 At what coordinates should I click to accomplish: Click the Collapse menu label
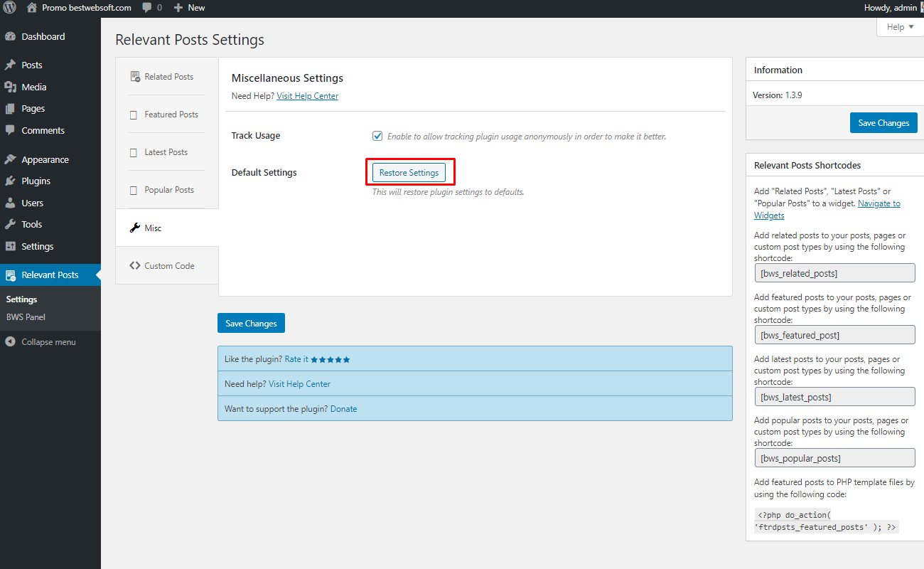point(48,342)
